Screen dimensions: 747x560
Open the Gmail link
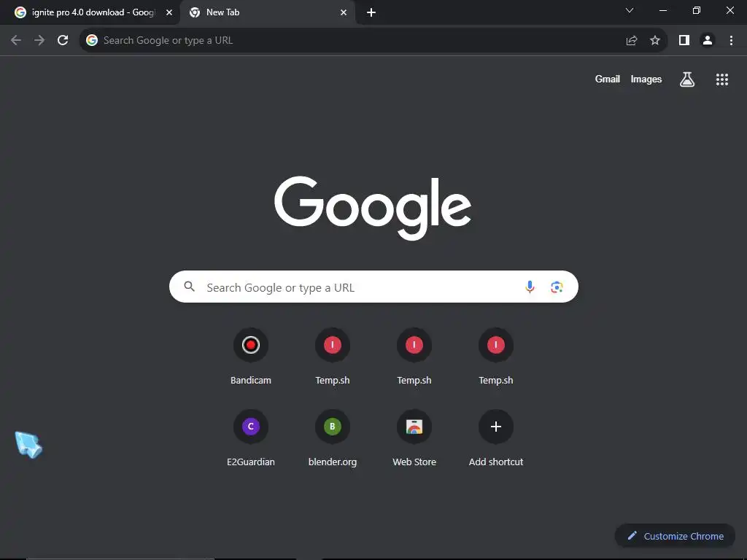[x=608, y=79]
